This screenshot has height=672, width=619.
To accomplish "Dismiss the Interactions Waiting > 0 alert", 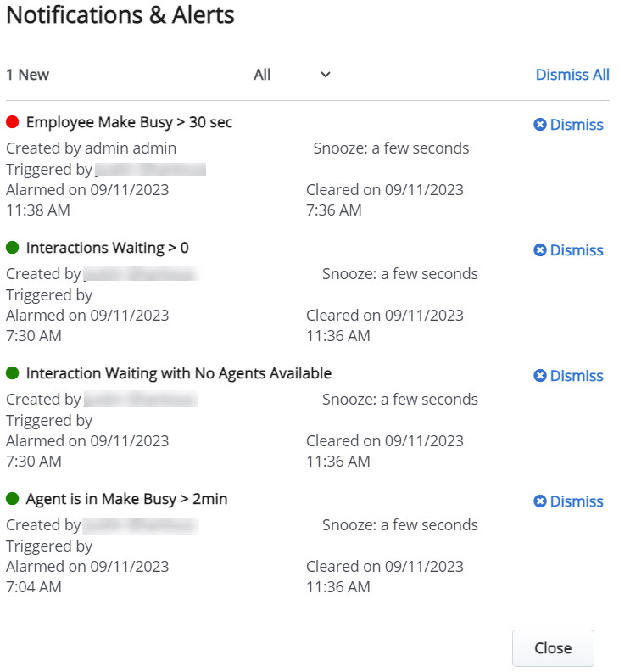I will pos(568,250).
